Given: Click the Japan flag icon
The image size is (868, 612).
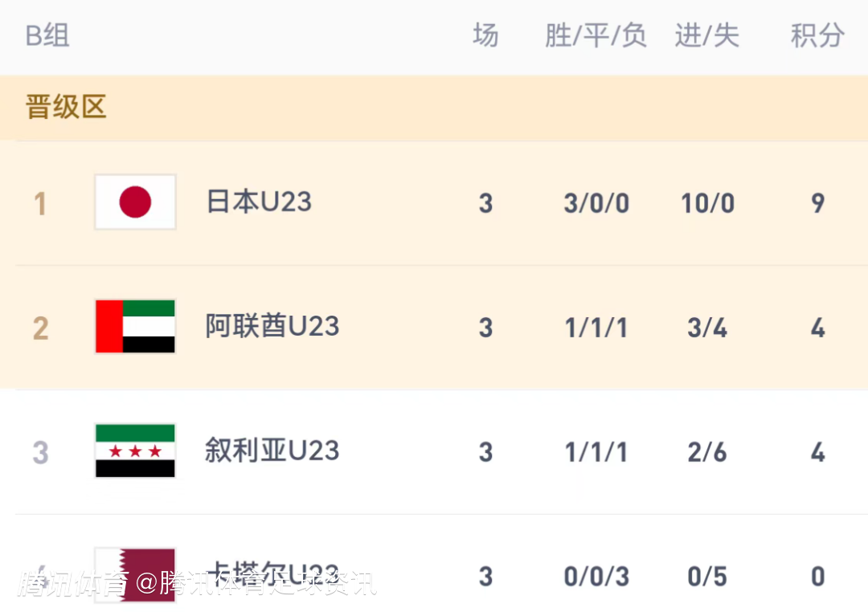Looking at the screenshot, I should point(135,202).
